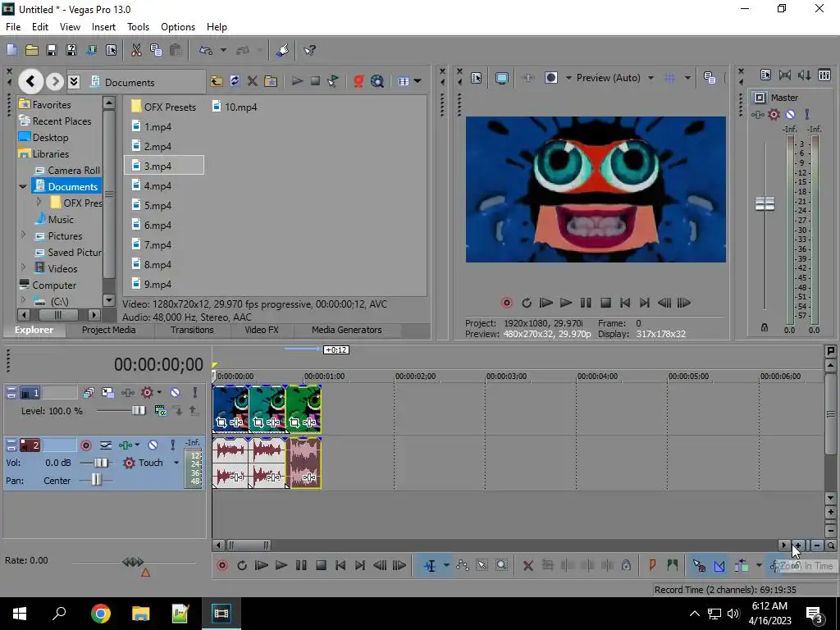This screenshot has height=630, width=840.
Task: Click the Copy toolbar icon
Action: pyautogui.click(x=156, y=50)
